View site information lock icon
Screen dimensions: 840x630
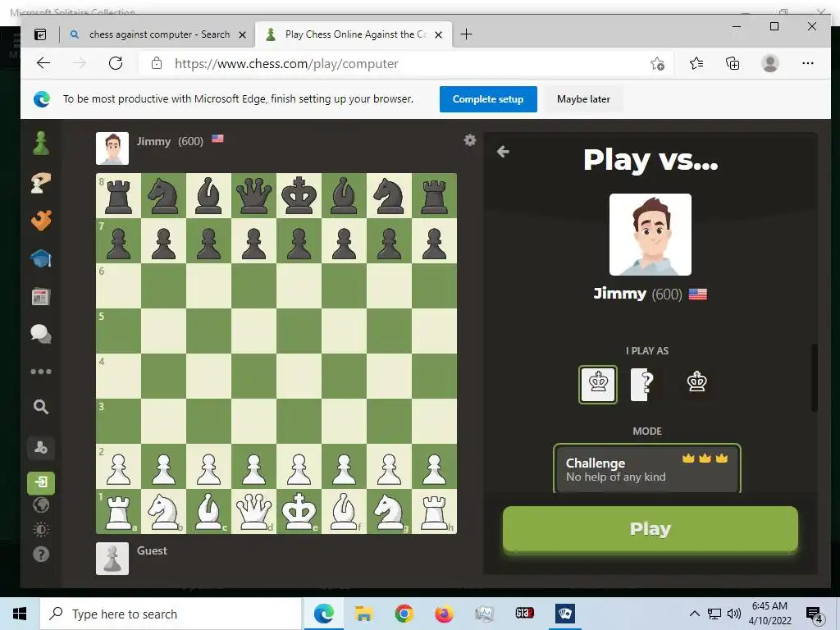[157, 63]
